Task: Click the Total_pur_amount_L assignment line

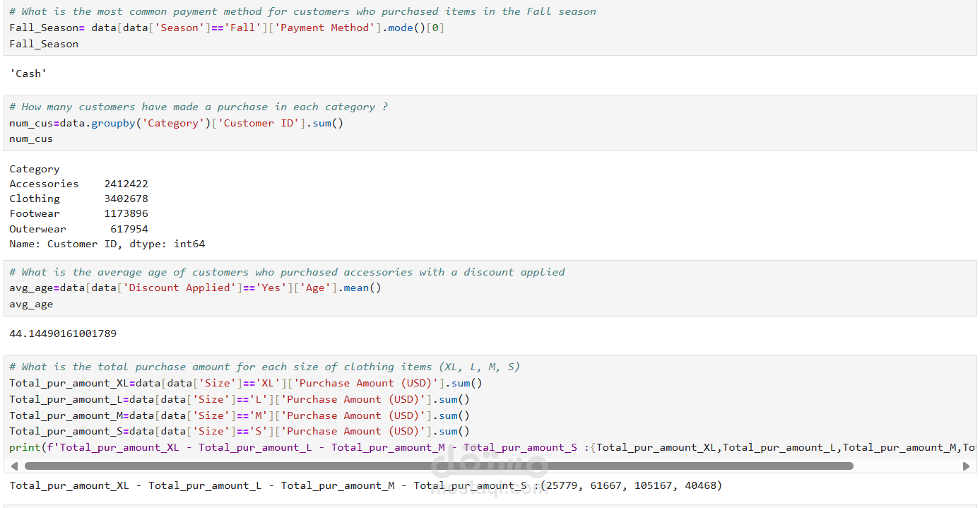Action: pyautogui.click(x=239, y=399)
